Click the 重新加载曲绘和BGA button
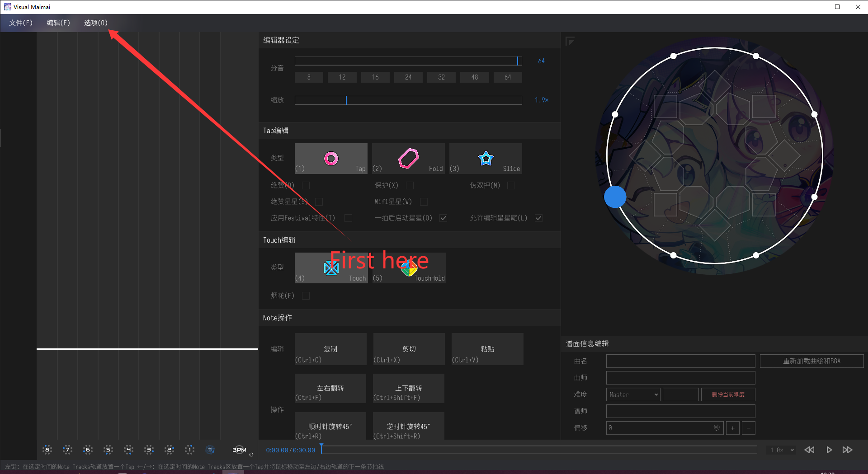The width and height of the screenshot is (868, 474). pos(811,361)
